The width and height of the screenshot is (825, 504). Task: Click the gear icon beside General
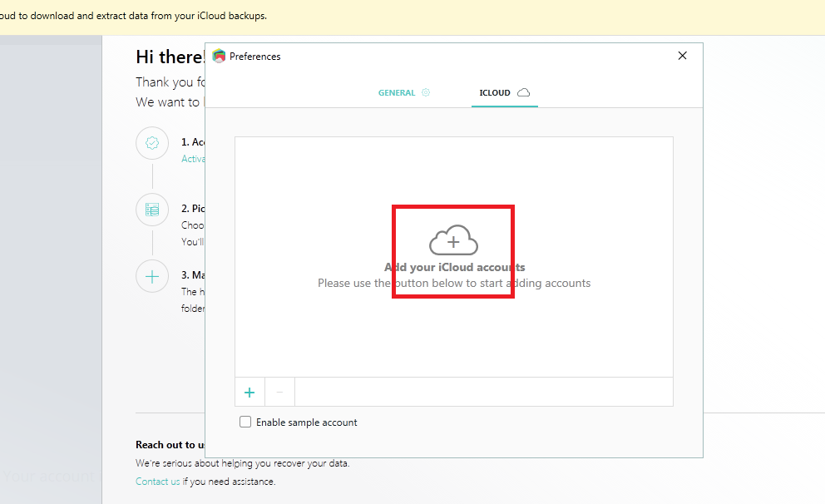(426, 92)
